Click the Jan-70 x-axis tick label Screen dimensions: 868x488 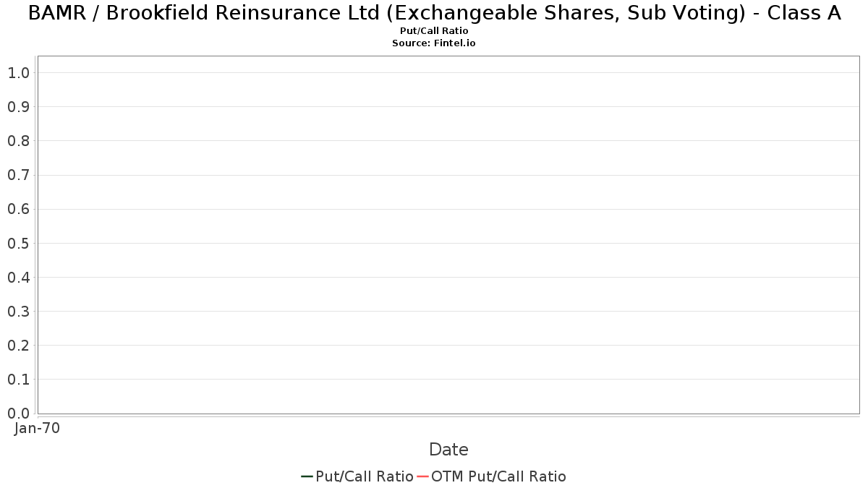pyautogui.click(x=37, y=428)
